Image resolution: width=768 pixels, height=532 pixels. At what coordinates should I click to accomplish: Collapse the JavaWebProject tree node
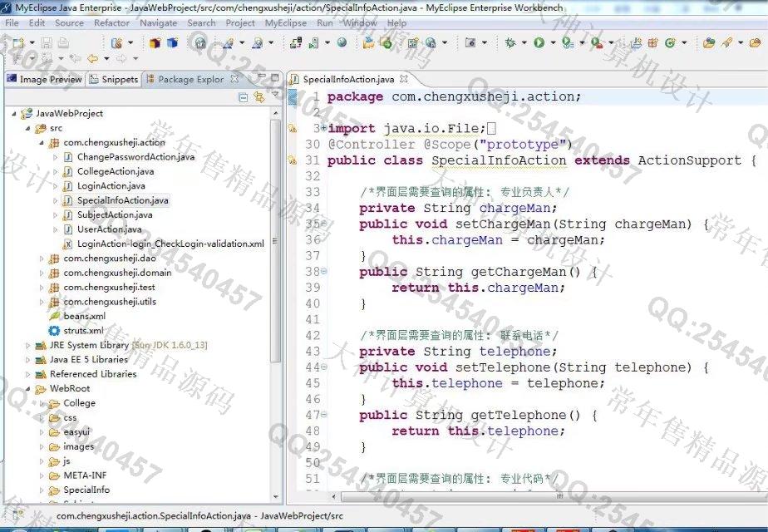14,113
